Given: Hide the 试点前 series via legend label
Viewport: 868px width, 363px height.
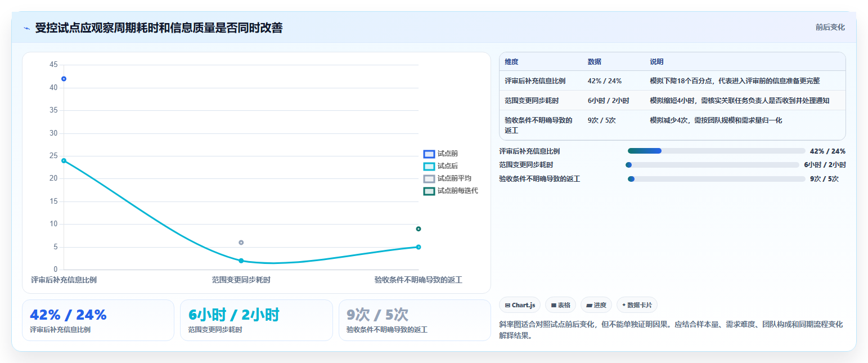Looking at the screenshot, I should (x=448, y=154).
